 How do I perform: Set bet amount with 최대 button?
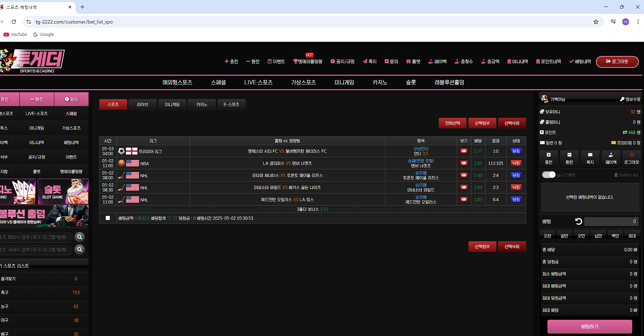[x=632, y=236]
